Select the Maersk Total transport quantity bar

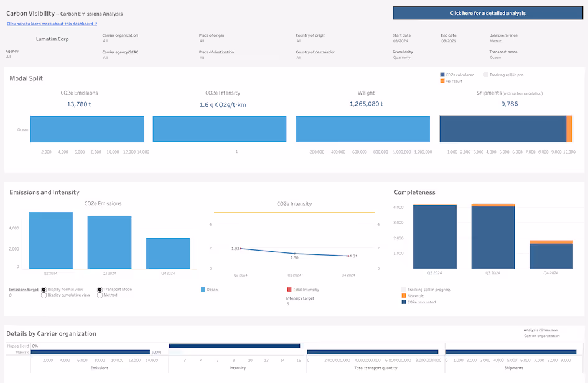point(373,353)
